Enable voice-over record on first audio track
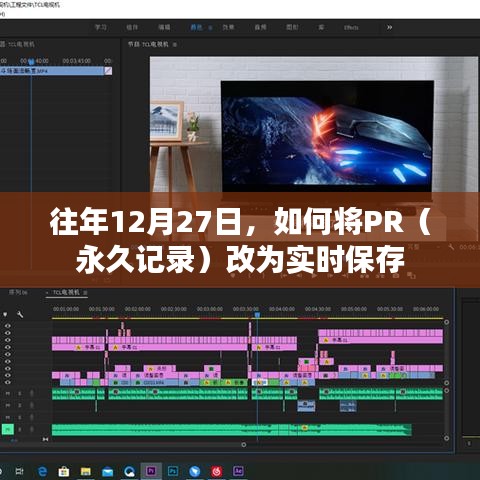The height and width of the screenshot is (480, 480). pos(32,394)
